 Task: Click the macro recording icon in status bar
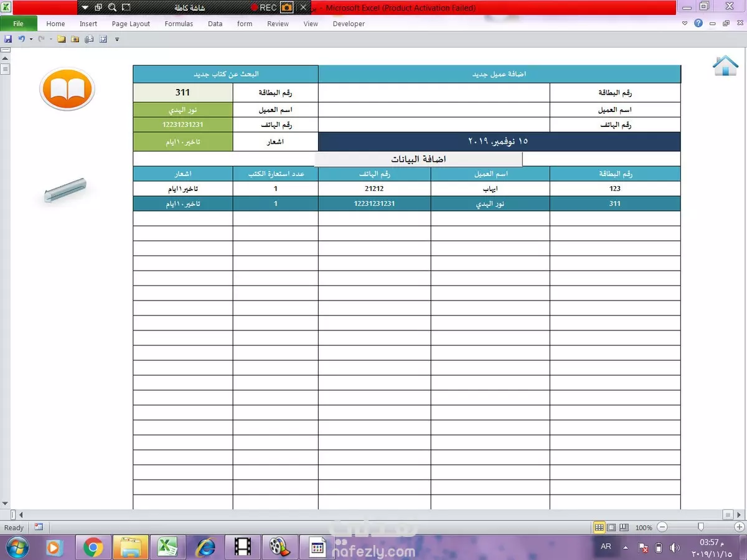(39, 527)
